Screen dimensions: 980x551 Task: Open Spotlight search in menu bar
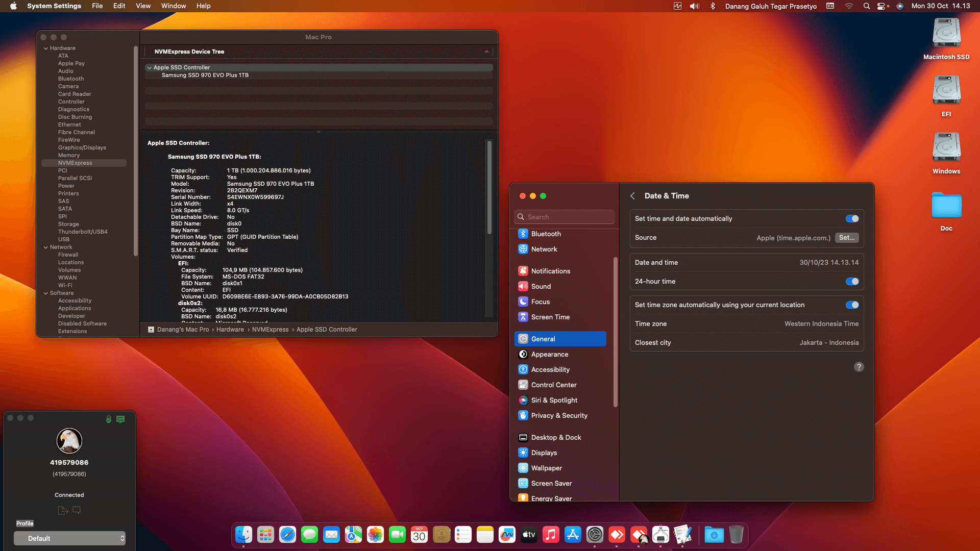tap(867, 6)
